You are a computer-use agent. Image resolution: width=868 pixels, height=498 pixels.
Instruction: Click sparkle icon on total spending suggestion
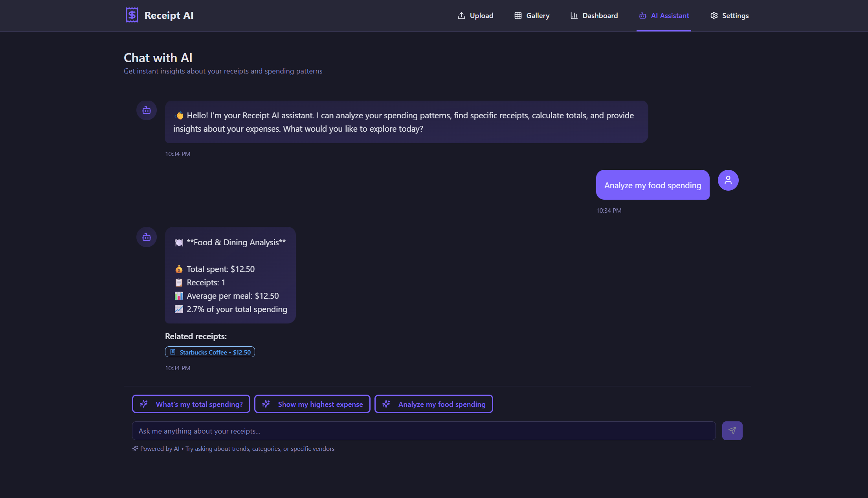pyautogui.click(x=144, y=404)
